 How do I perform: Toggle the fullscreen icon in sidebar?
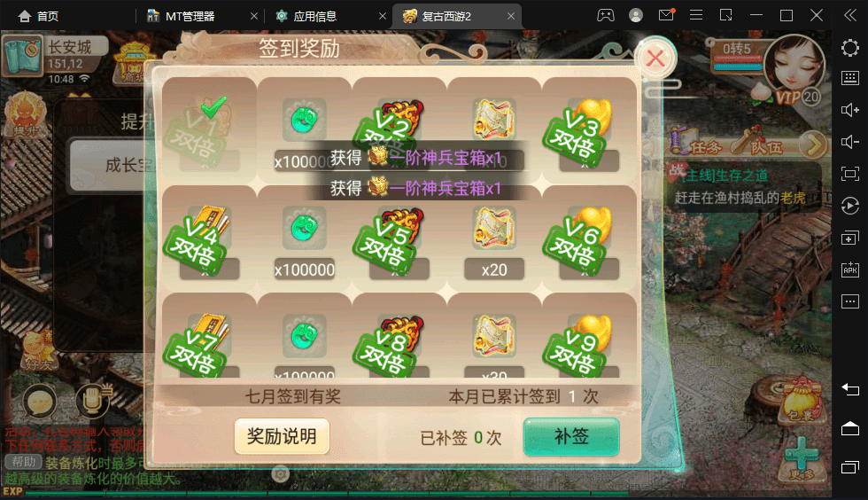(849, 174)
